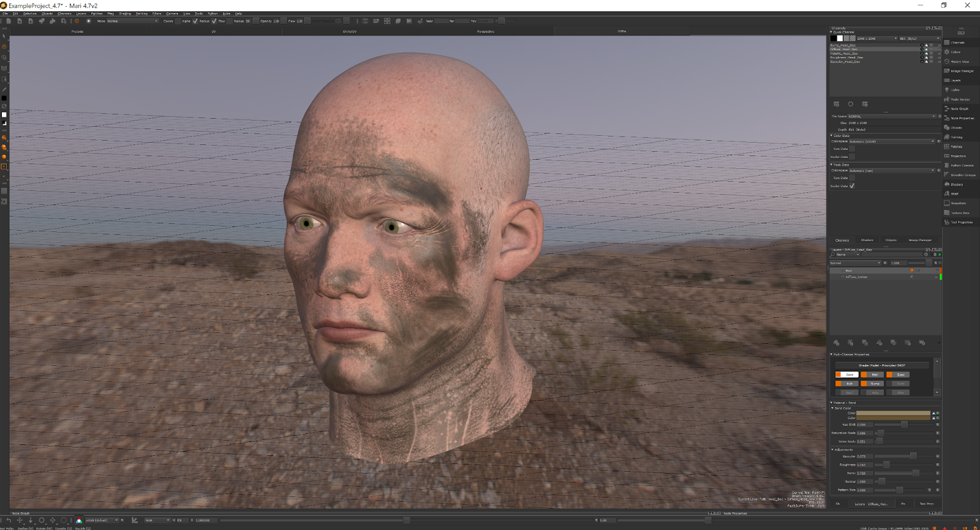Click the first Sand Color swatch

point(893,413)
